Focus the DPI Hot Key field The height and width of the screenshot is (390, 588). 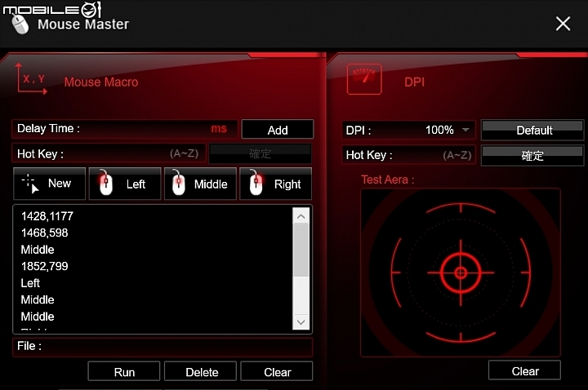409,155
